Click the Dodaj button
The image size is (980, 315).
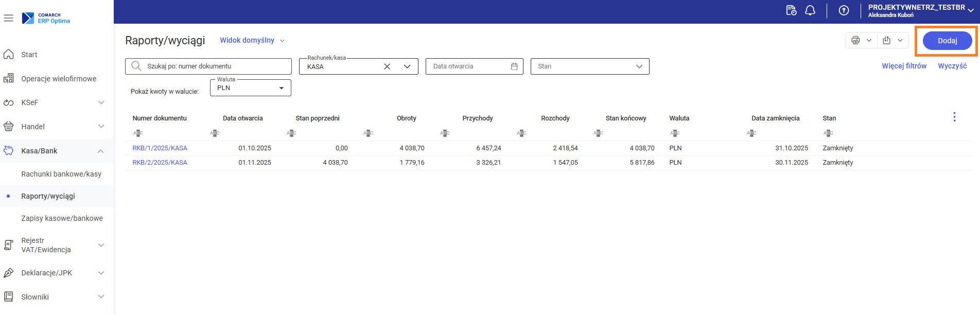[x=947, y=41]
